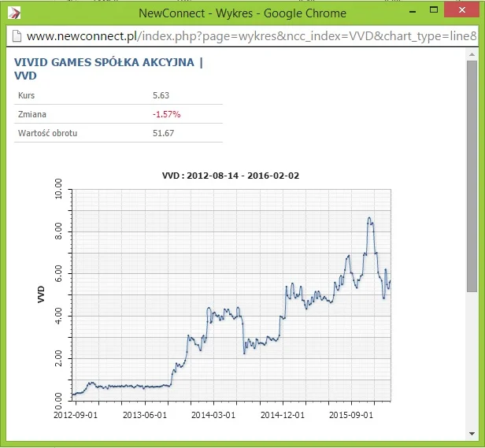The image size is (485, 448).
Task: Click the scrollbar up arrow
Action: tap(472, 54)
